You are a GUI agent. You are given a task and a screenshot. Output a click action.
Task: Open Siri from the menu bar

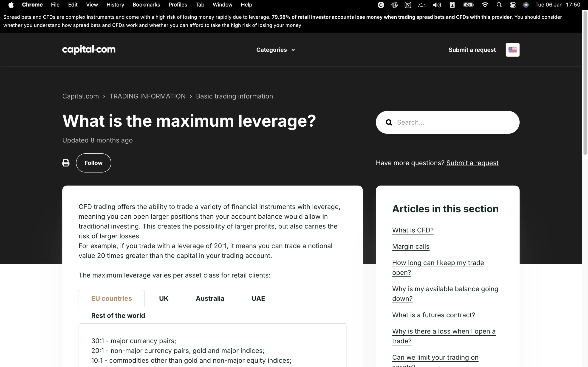pos(526,5)
